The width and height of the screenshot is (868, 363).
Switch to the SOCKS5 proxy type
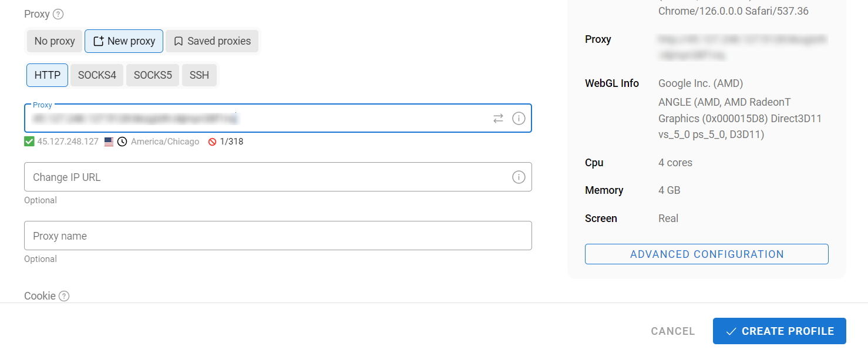[152, 75]
